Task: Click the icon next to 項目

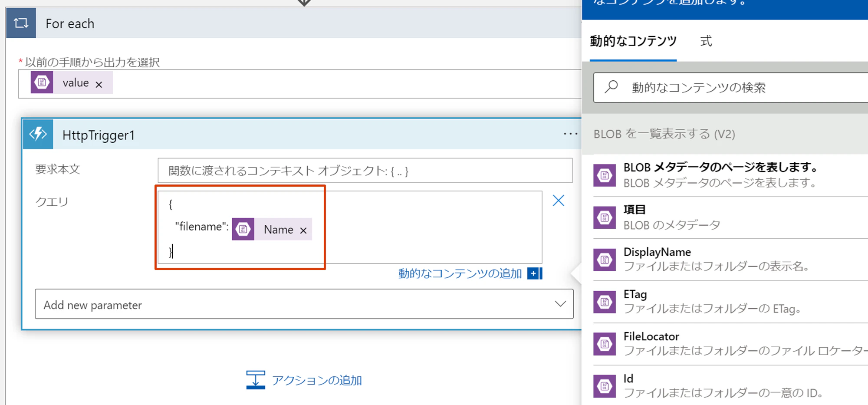Action: pos(605,217)
